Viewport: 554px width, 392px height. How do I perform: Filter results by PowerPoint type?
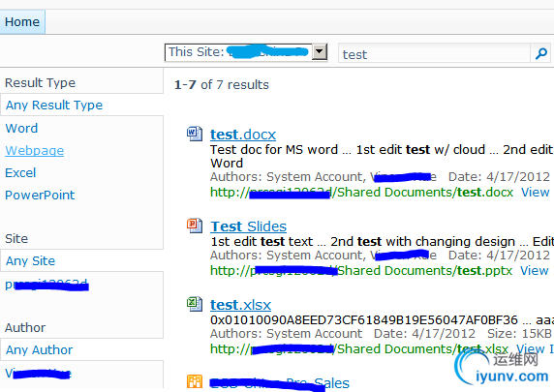tap(40, 196)
